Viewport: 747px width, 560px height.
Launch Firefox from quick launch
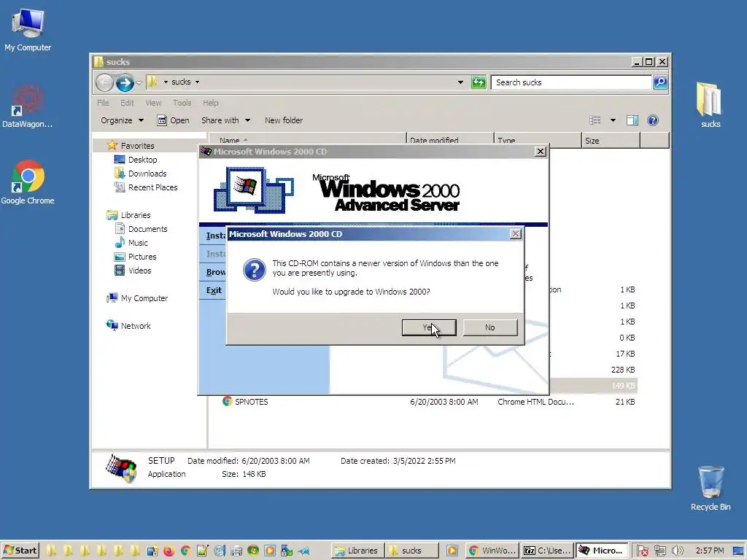click(x=169, y=551)
